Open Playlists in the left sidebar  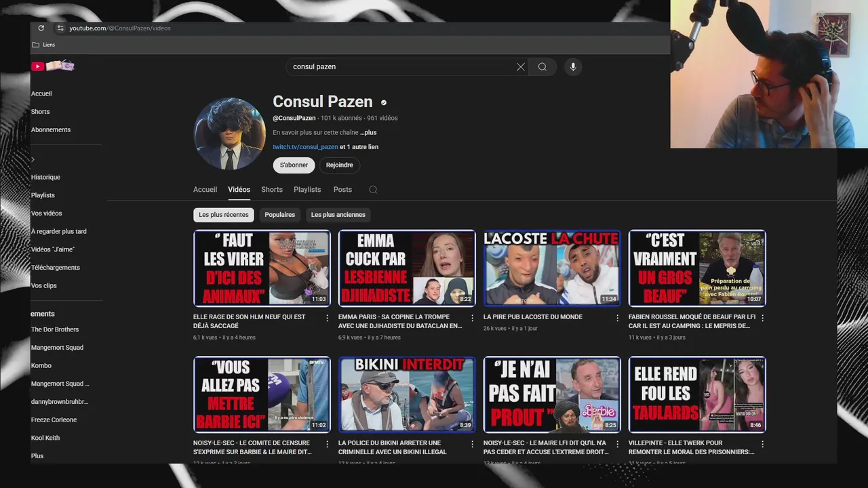click(x=43, y=195)
